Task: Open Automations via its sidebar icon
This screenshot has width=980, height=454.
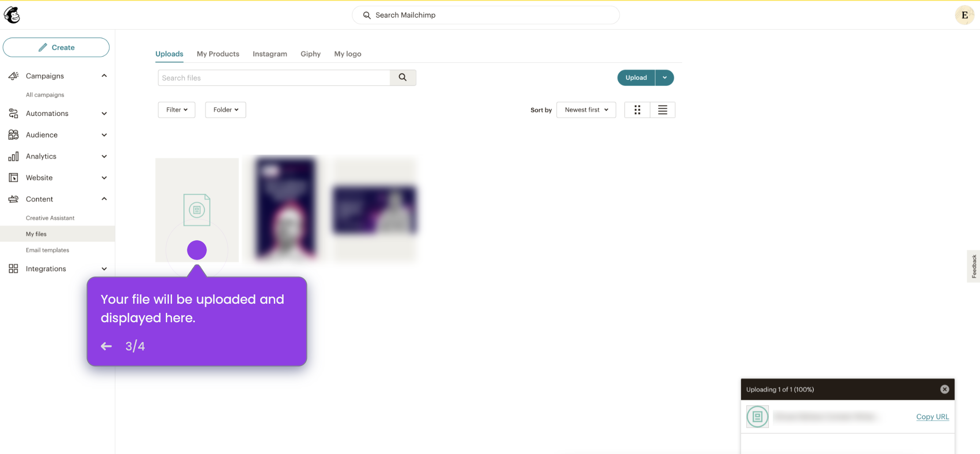Action: 13,113
